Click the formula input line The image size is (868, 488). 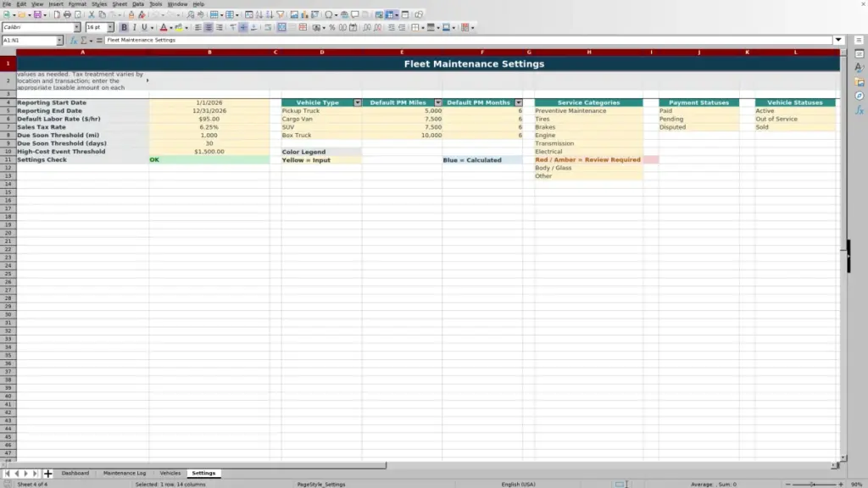[468, 40]
